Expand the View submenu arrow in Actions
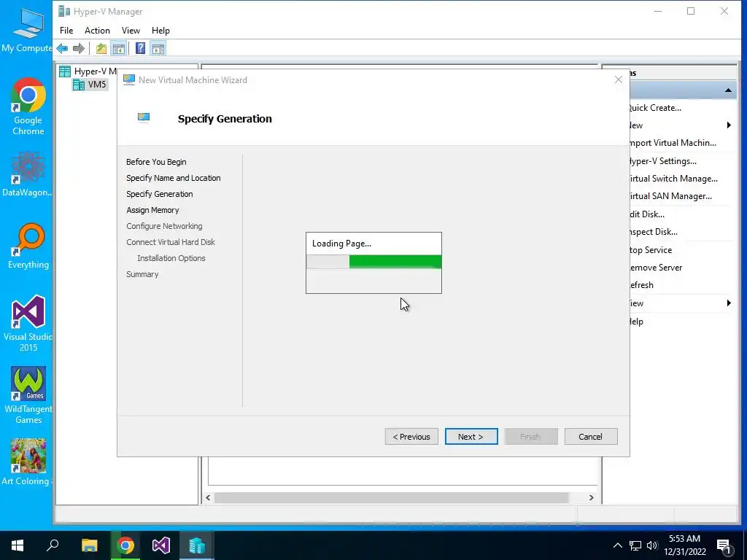 (x=729, y=303)
